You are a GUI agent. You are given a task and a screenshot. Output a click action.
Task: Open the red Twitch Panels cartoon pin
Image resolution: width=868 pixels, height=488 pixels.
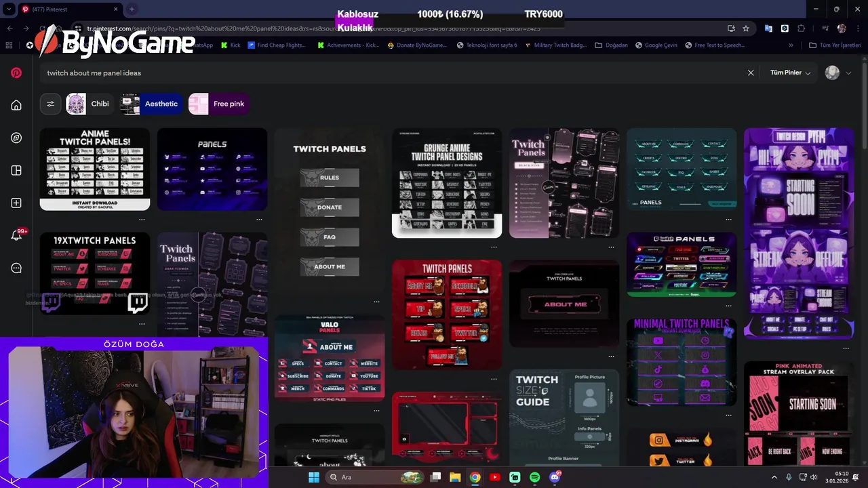coord(447,314)
